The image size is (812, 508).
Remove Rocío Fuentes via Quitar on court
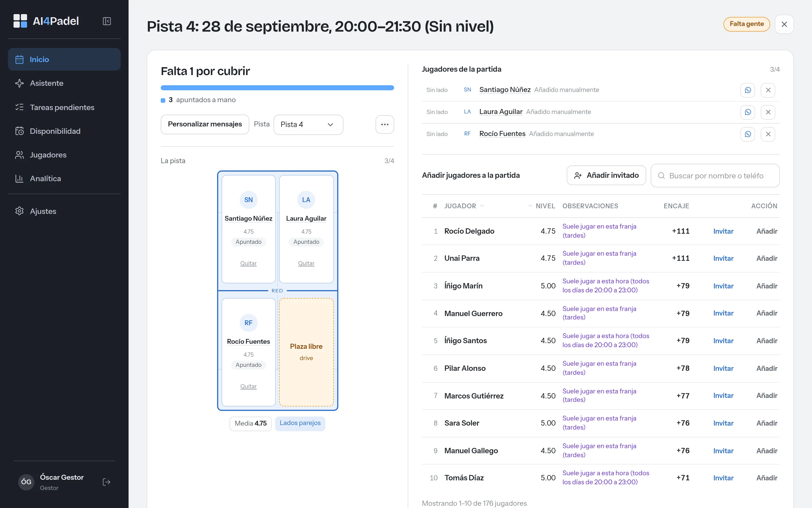coord(248,386)
